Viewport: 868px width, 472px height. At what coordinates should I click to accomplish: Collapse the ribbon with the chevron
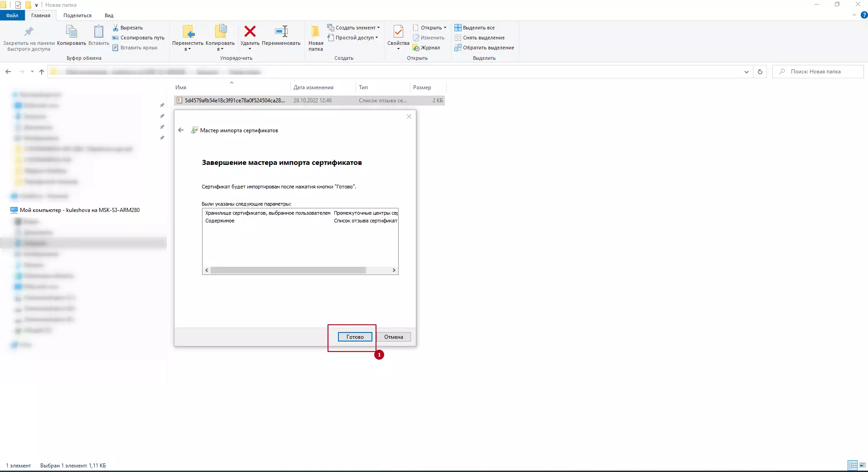click(x=854, y=15)
